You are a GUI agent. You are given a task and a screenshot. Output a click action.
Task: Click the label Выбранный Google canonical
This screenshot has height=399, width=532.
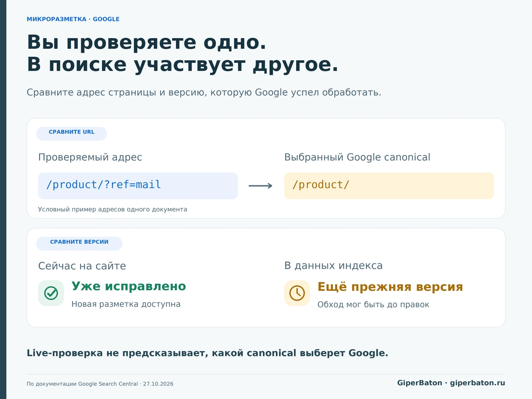coord(357,157)
